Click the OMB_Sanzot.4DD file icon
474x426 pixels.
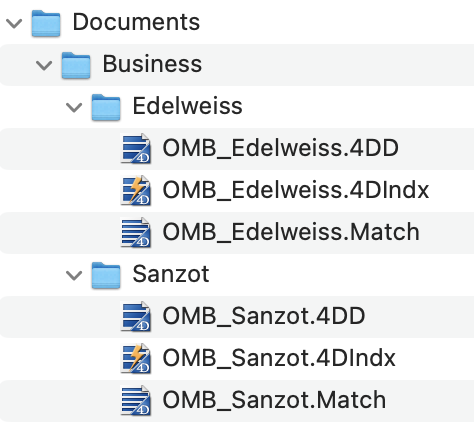(x=136, y=316)
